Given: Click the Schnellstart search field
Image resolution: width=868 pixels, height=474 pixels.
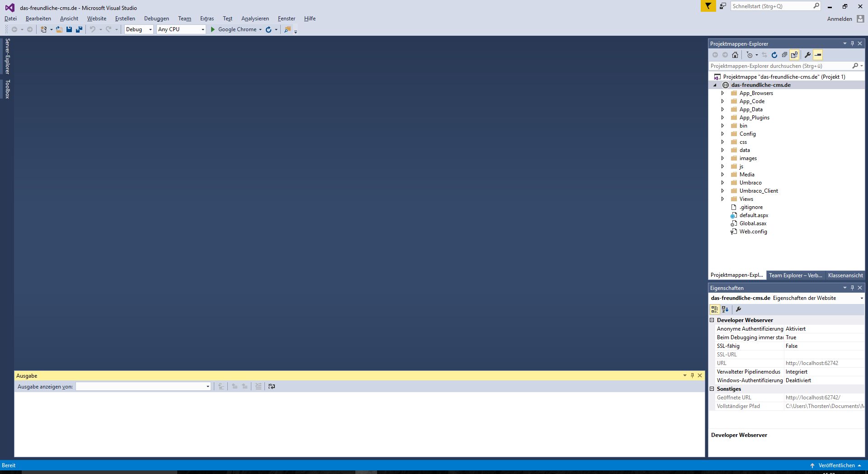Looking at the screenshot, I should point(771,6).
